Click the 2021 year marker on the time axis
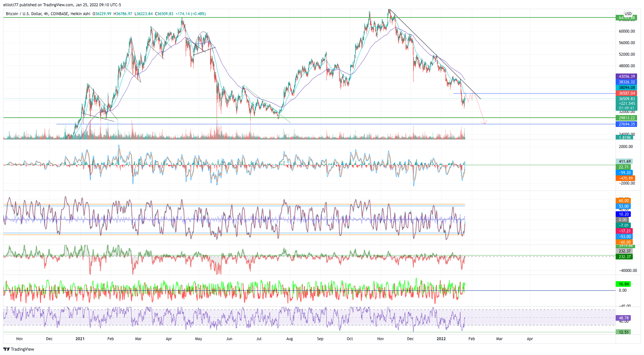 80,339
